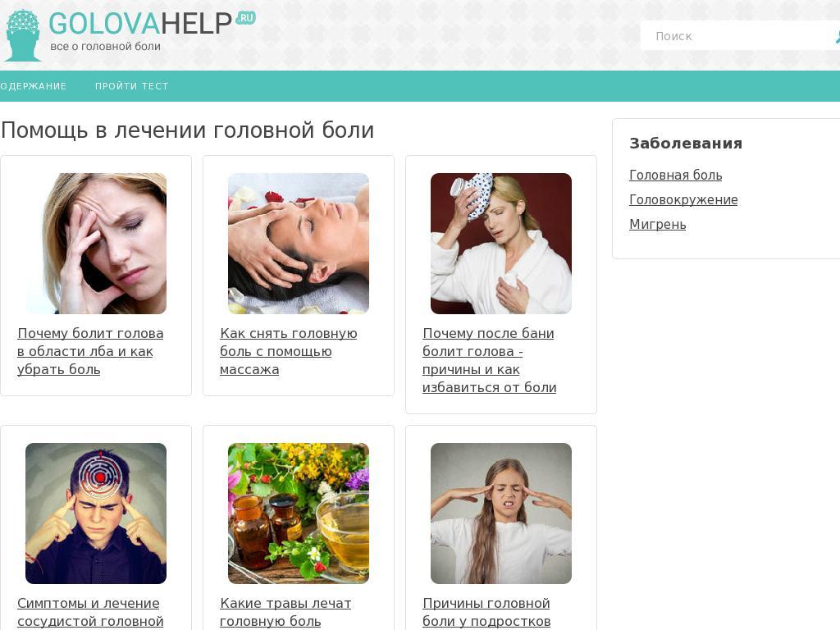The width and height of the screenshot is (840, 630).
Task: Click the search magnifier icon
Action: tap(837, 36)
